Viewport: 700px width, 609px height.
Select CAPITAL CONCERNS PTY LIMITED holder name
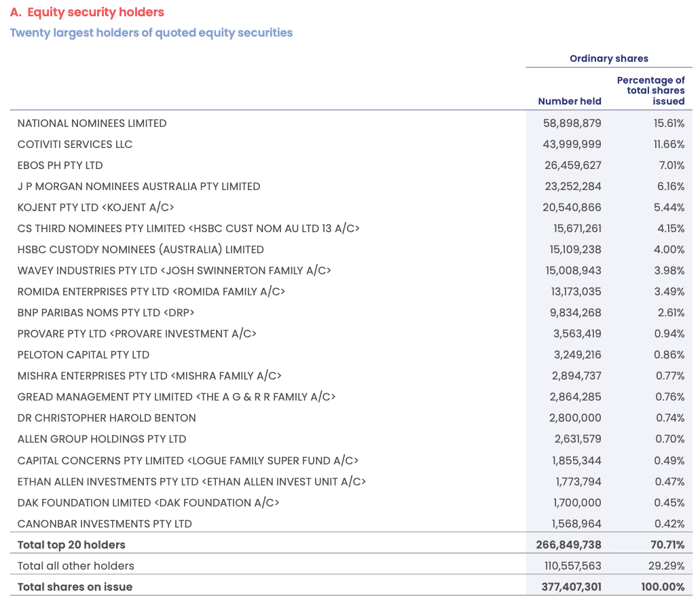click(188, 460)
